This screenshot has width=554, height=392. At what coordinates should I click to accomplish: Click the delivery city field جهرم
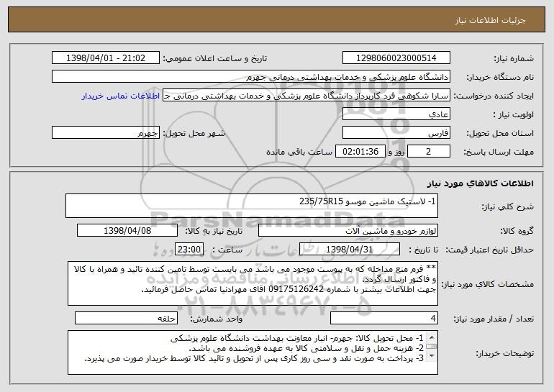click(x=106, y=133)
